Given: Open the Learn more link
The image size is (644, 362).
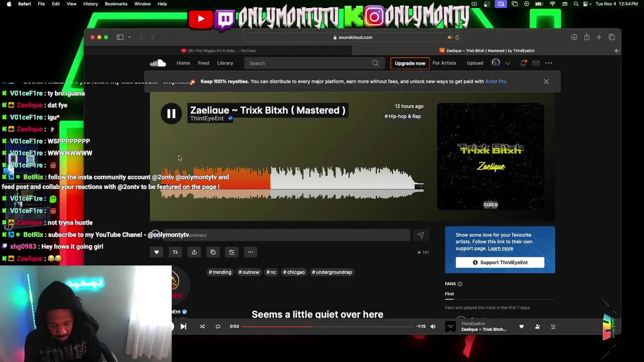Looking at the screenshot, I should click(x=501, y=248).
